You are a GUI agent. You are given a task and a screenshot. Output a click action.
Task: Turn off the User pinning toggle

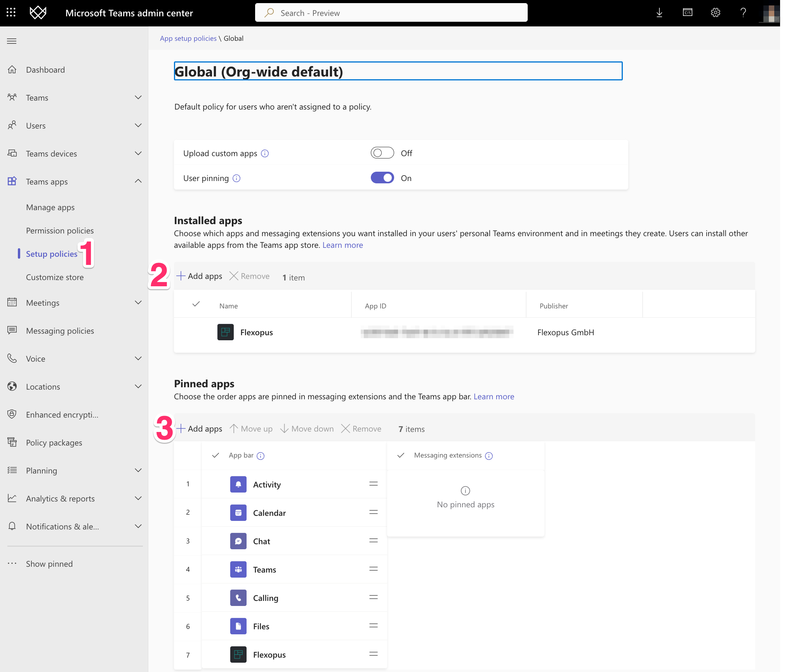click(382, 178)
